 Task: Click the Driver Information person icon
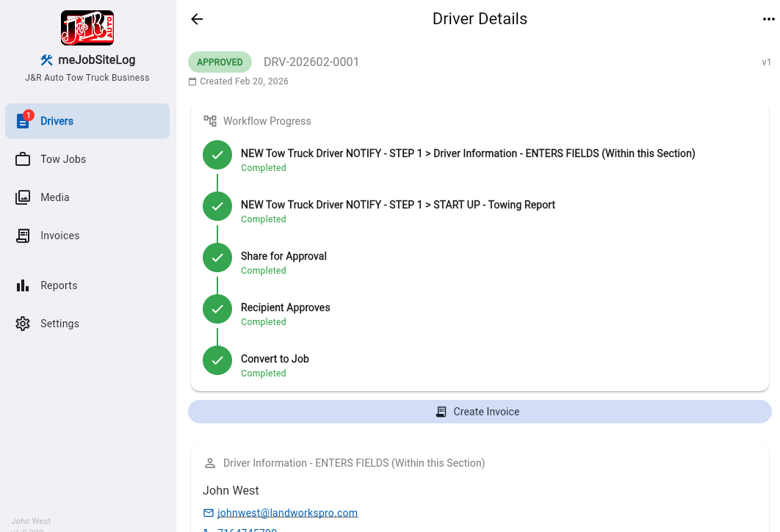[210, 462]
